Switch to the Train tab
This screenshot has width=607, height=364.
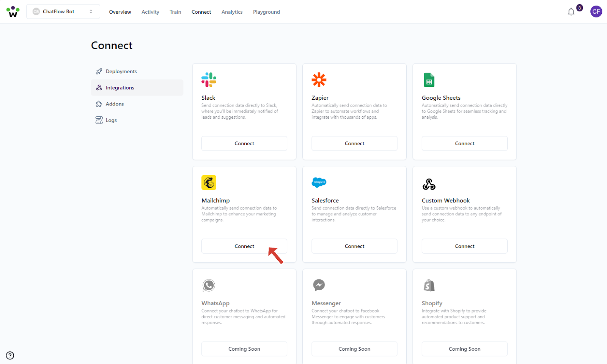[x=175, y=12]
